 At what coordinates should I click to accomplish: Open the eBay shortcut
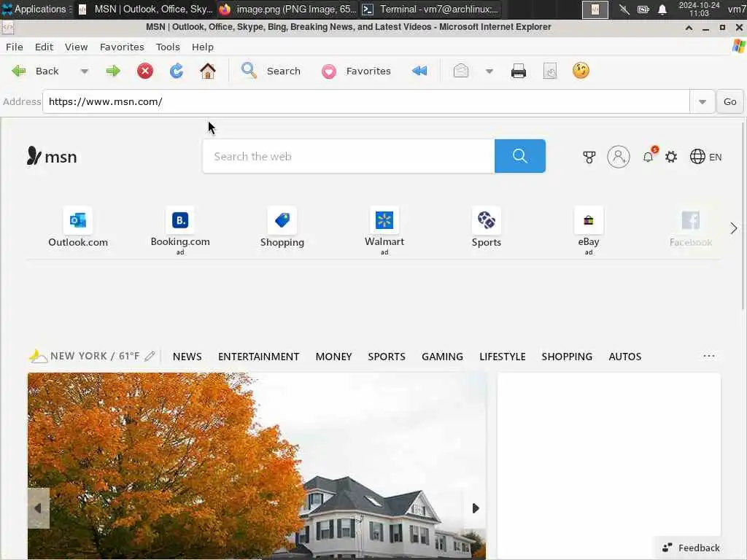589,230
